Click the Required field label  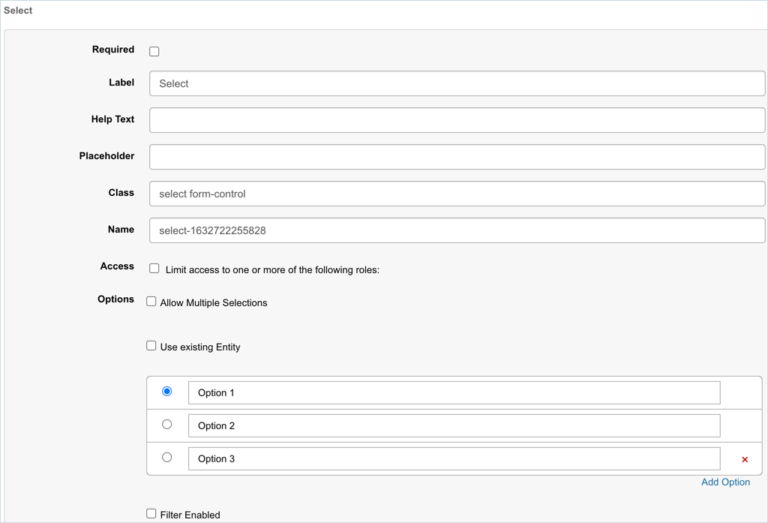(113, 49)
